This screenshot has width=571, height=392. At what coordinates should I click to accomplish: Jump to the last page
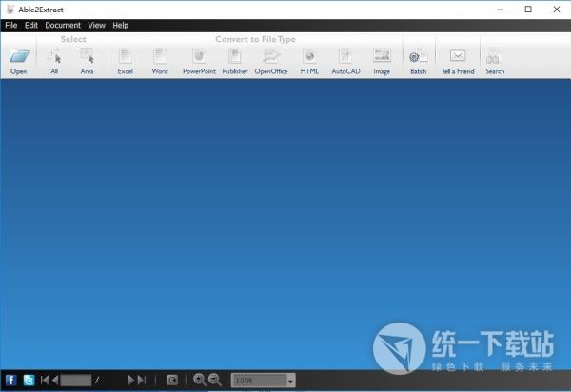(x=142, y=381)
